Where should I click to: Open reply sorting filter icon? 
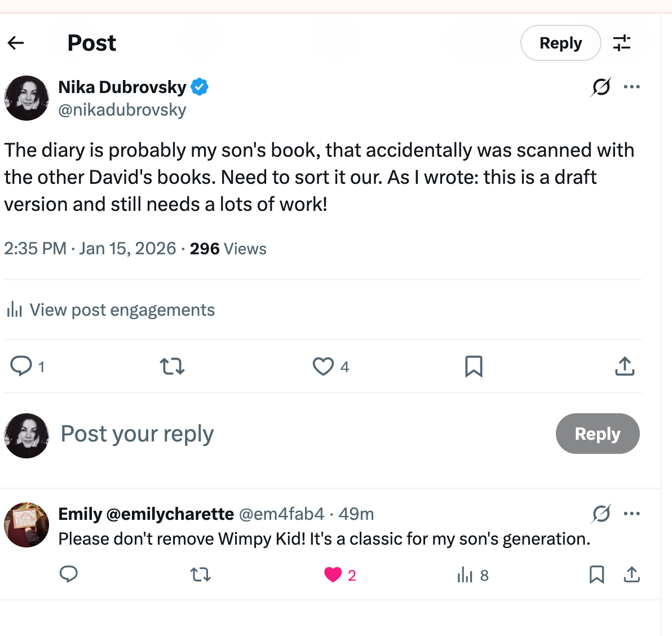(622, 43)
